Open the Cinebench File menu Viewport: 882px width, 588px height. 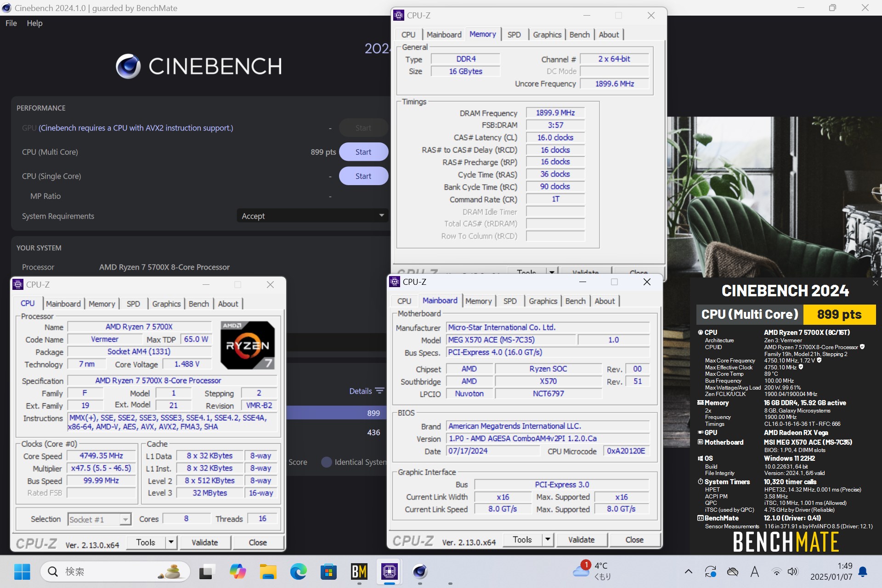[x=11, y=23]
